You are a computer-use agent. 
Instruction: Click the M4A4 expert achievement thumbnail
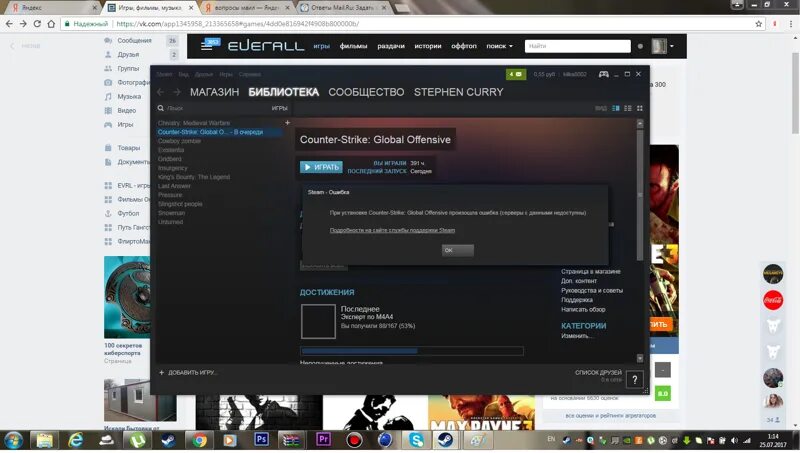318,321
